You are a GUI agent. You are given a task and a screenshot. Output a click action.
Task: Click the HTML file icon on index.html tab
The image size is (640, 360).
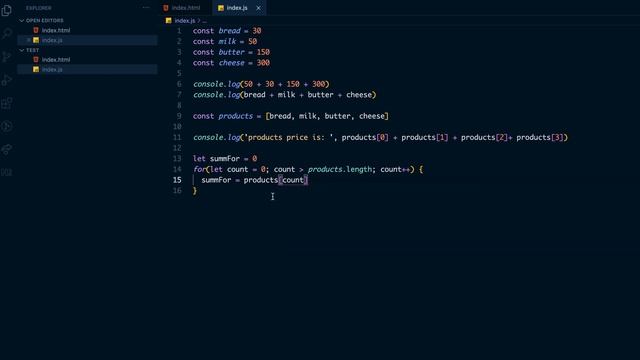pos(166,8)
